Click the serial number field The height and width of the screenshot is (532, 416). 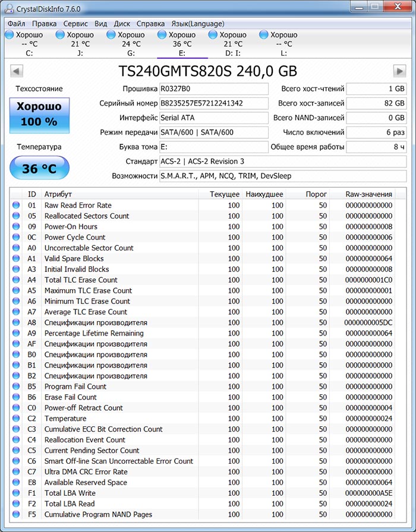(x=214, y=103)
